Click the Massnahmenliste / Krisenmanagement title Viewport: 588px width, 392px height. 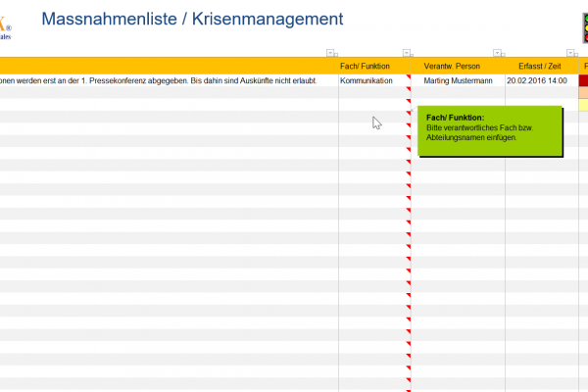pos(193,19)
